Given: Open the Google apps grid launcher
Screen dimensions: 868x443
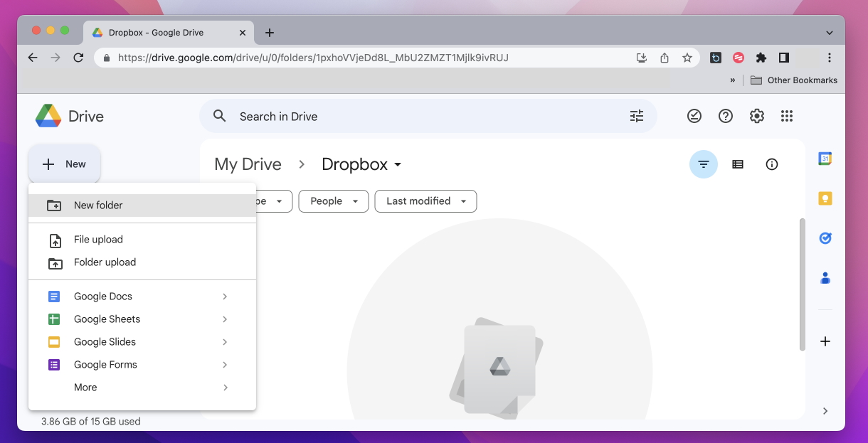Looking at the screenshot, I should (x=787, y=116).
